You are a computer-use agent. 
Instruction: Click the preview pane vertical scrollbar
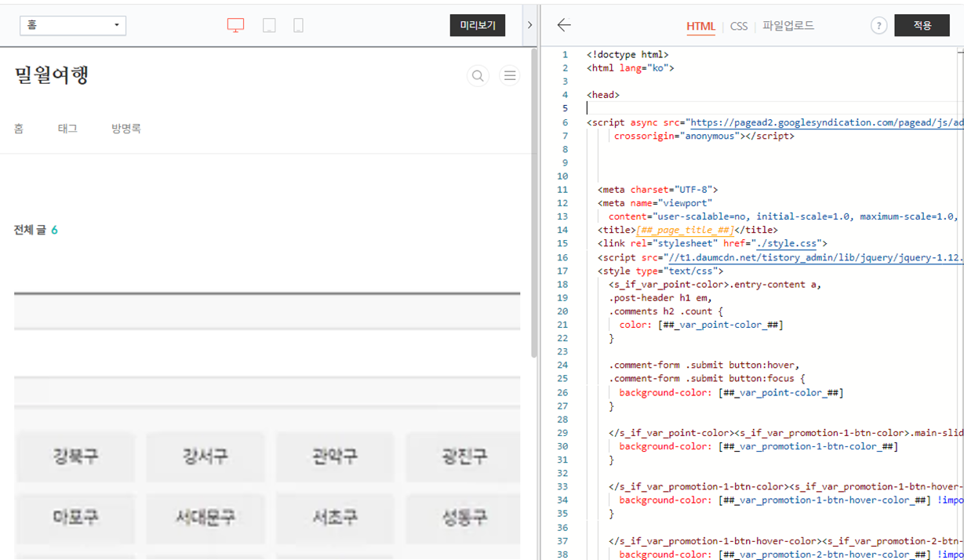pyautogui.click(x=534, y=204)
